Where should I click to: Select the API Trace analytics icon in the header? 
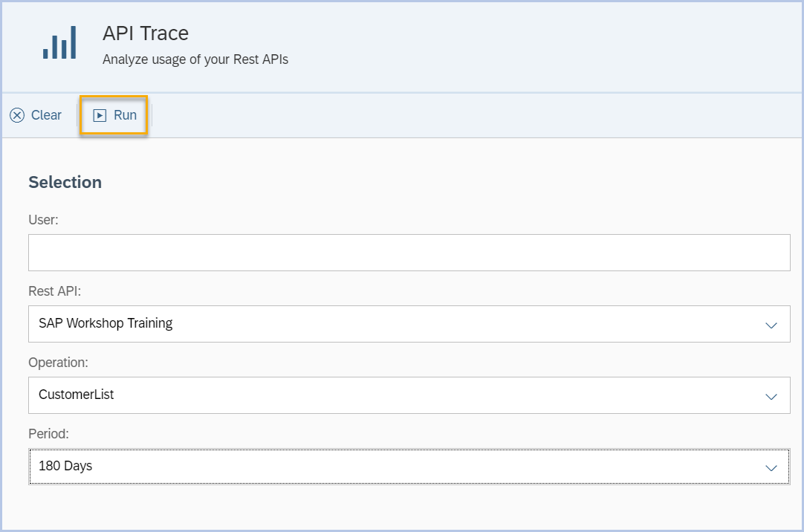coord(60,43)
